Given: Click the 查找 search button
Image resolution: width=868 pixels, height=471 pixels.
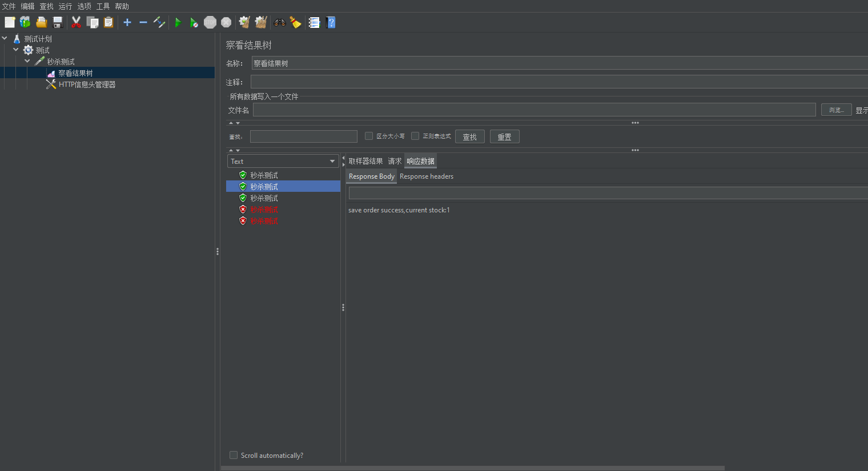Looking at the screenshot, I should [x=470, y=136].
